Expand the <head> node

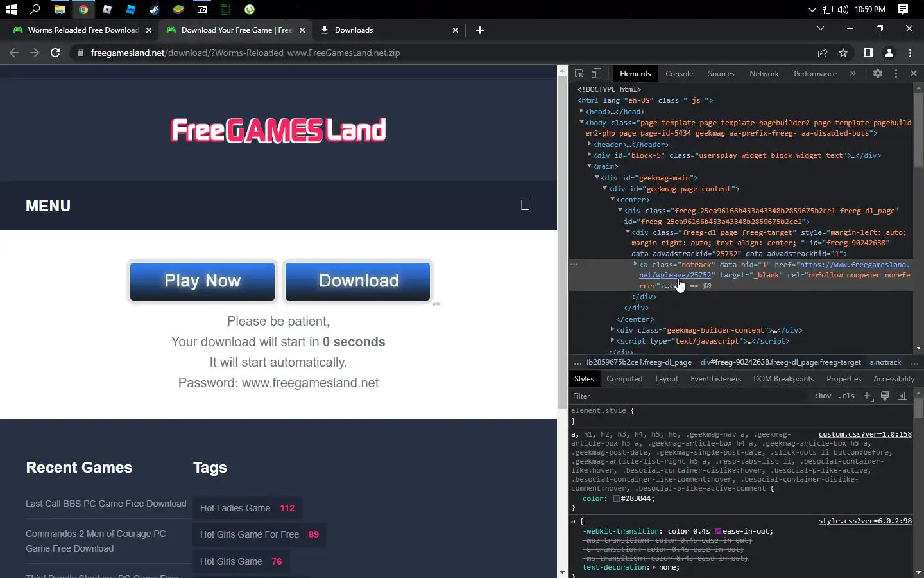[x=581, y=111]
